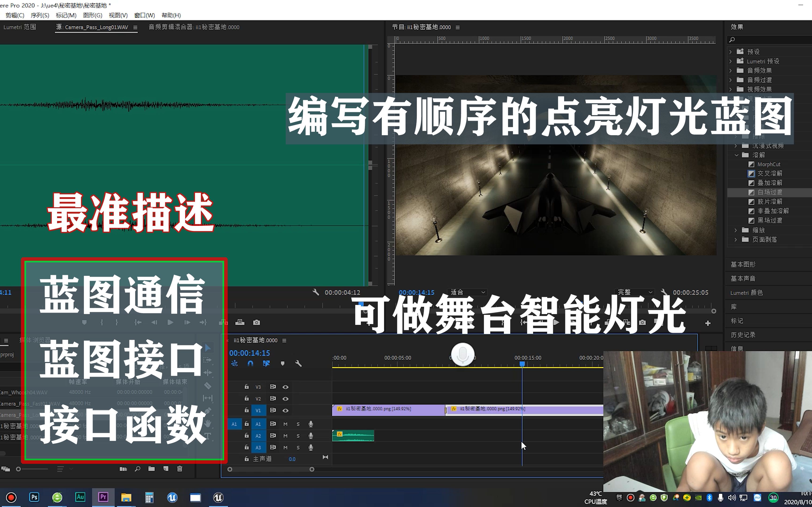The height and width of the screenshot is (507, 812).
Task: Toggle the snap magnet in the timeline
Action: [250, 364]
